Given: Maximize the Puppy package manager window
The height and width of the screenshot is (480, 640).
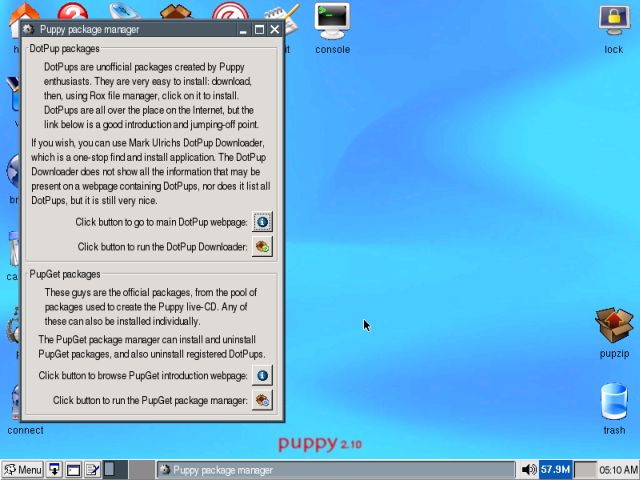Looking at the screenshot, I should click(259, 30).
